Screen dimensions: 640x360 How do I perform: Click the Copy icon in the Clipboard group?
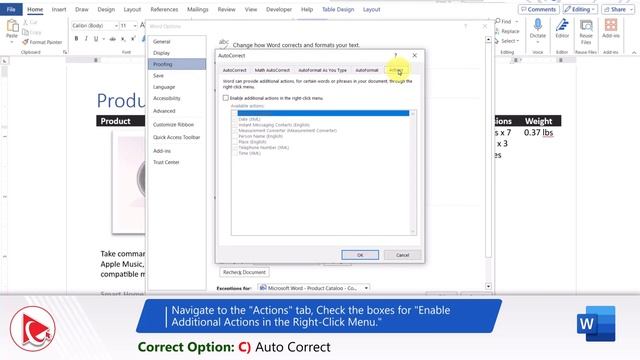click(25, 32)
